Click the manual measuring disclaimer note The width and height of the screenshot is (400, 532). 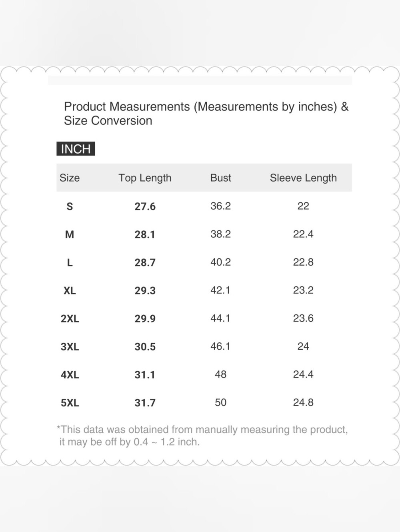point(202,436)
